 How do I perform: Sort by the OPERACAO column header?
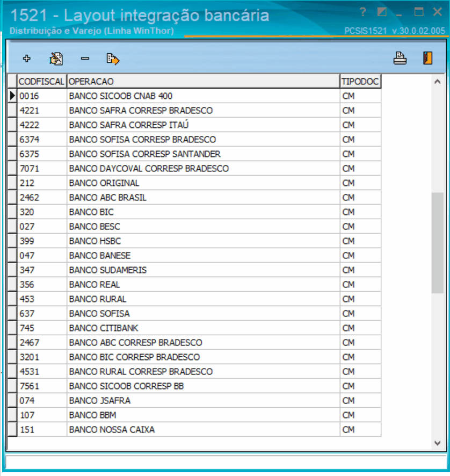point(204,81)
